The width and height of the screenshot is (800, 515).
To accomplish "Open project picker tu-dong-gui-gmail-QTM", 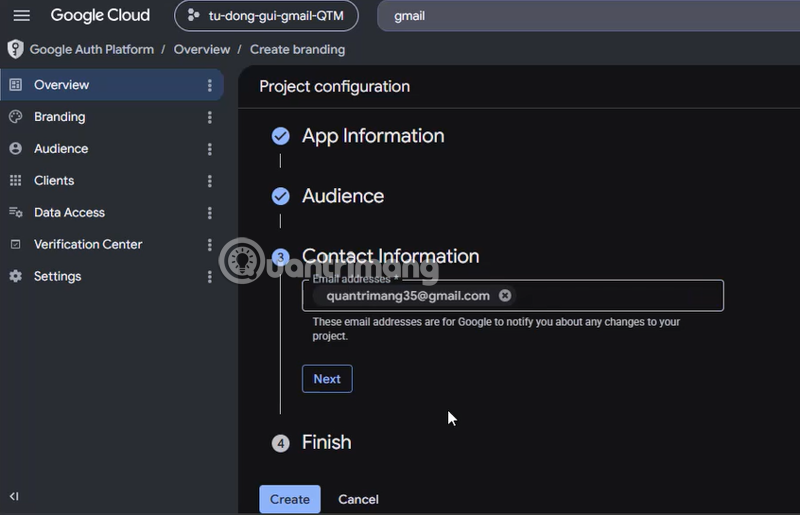I will point(266,16).
